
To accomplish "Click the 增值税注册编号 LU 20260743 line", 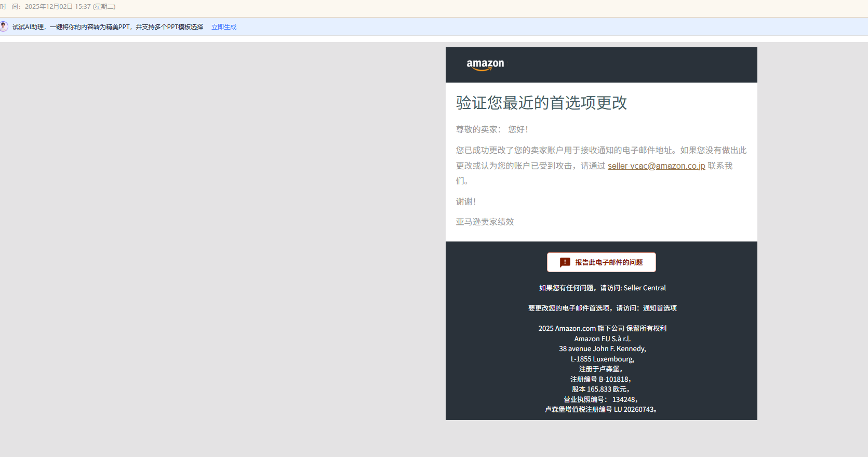I will pyautogui.click(x=602, y=409).
